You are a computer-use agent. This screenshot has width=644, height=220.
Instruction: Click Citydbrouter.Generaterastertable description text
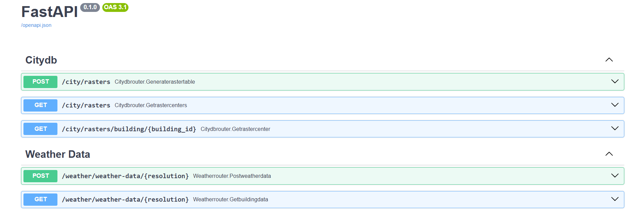[x=155, y=82]
